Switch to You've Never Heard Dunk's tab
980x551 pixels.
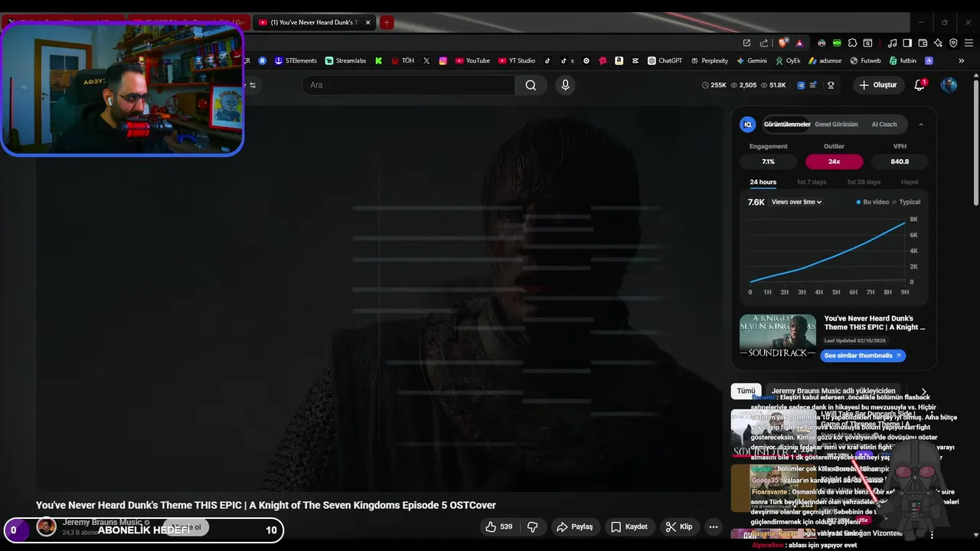click(314, 22)
